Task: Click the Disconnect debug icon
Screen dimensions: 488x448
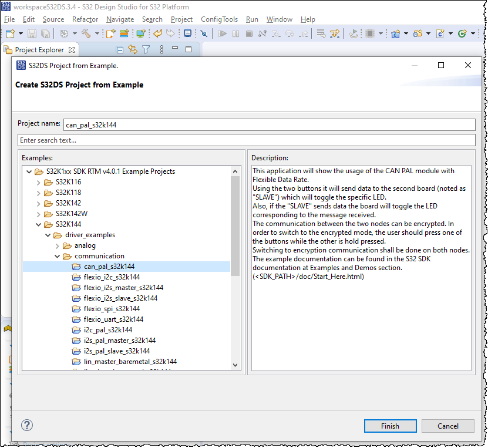Action: [262, 33]
